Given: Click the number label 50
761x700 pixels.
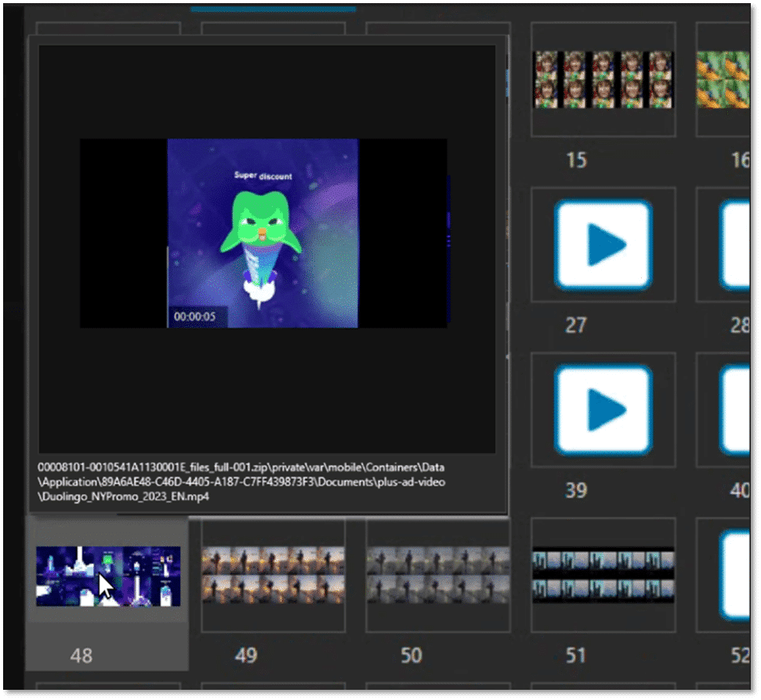Looking at the screenshot, I should tap(411, 655).
